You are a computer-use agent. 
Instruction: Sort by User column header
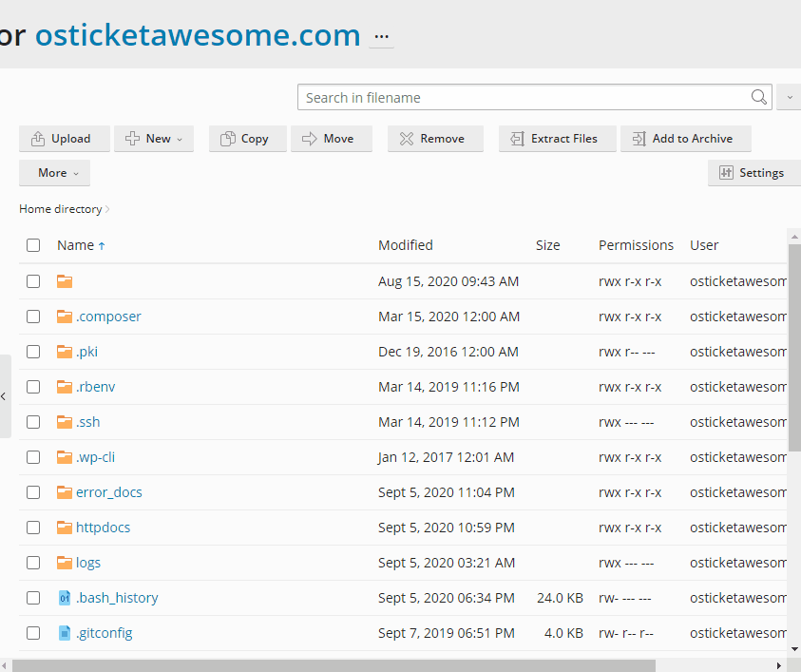[704, 245]
